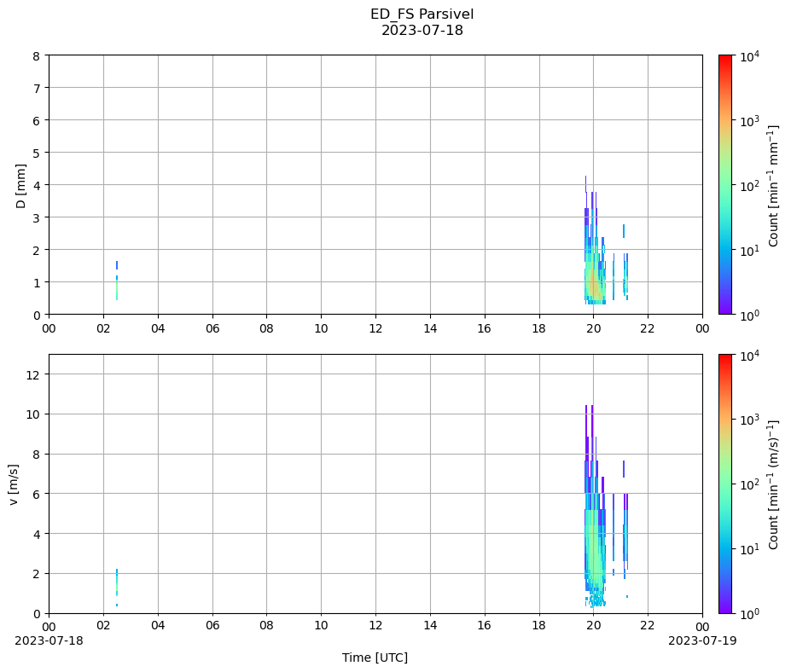Select the 'Count [min⁻¹ mm⁻¹]' colorbar label
This screenshot has height=672, width=791.
773,186
